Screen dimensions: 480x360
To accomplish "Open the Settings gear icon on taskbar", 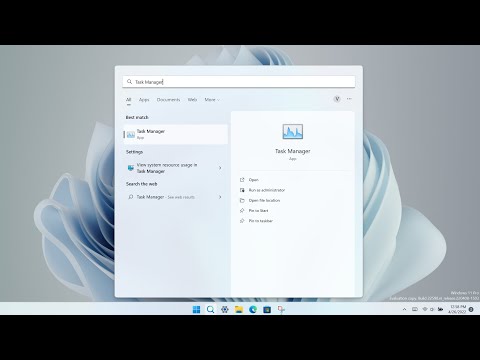I will (x=225, y=310).
